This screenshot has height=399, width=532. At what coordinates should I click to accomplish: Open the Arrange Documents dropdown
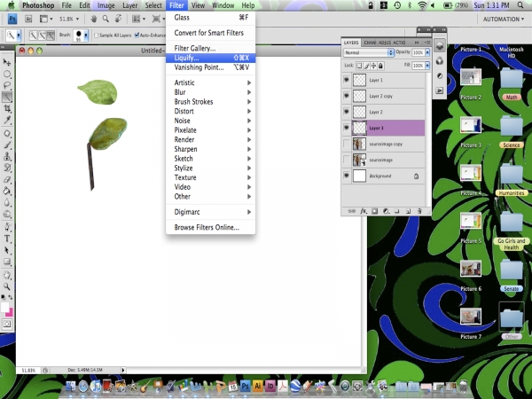137,19
